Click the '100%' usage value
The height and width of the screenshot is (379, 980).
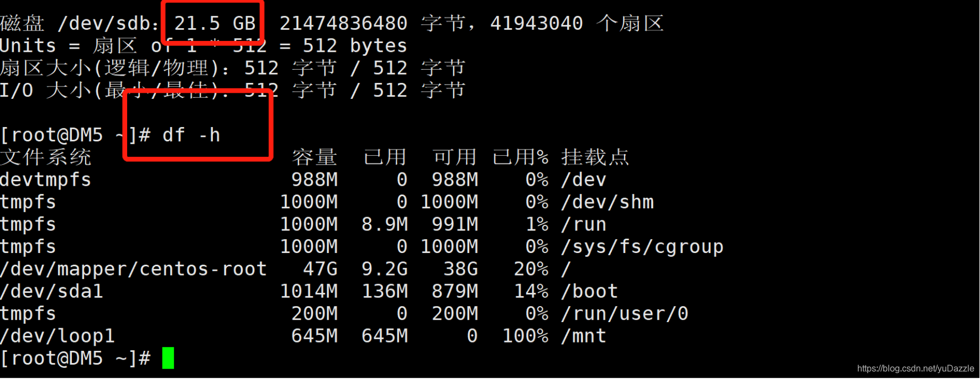click(525, 336)
